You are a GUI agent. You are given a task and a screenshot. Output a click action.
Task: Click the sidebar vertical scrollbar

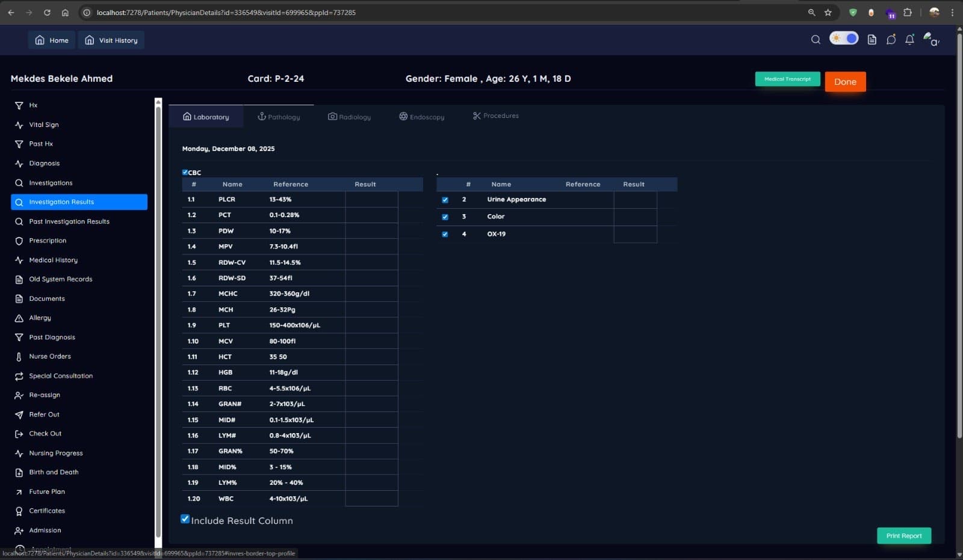pos(158,322)
